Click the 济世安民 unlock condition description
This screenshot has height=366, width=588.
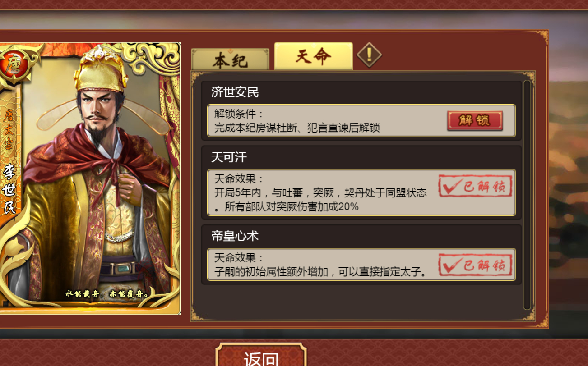tap(297, 121)
